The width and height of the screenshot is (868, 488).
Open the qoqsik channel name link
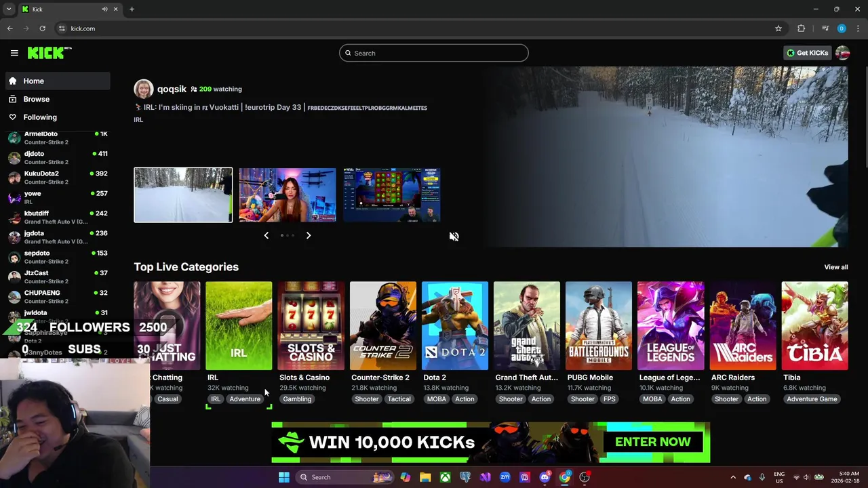pyautogui.click(x=172, y=89)
